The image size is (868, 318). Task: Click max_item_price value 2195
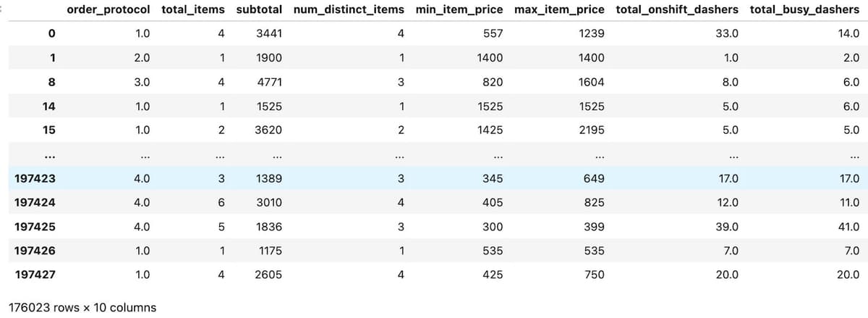[592, 130]
